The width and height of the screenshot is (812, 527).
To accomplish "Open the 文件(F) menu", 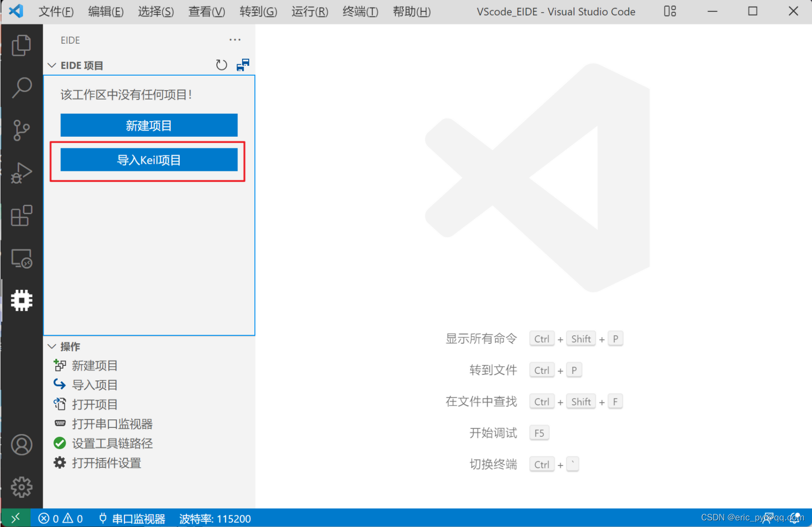I will pyautogui.click(x=56, y=12).
